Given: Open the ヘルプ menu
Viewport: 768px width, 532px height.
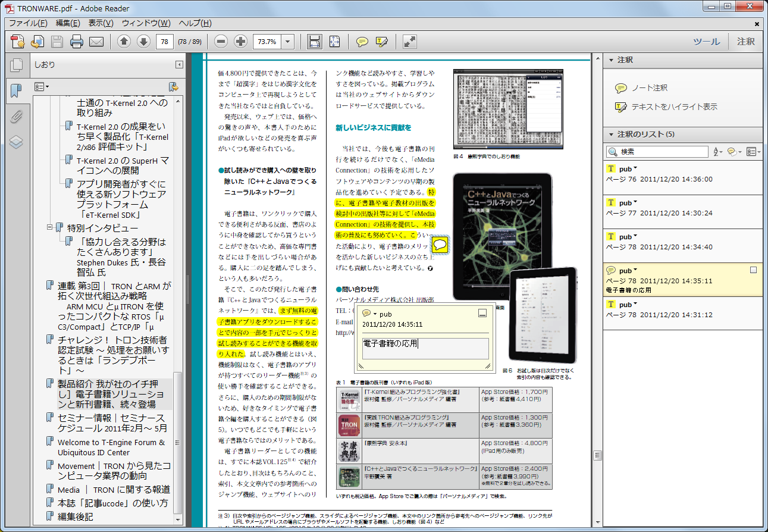Looking at the screenshot, I should (195, 23).
